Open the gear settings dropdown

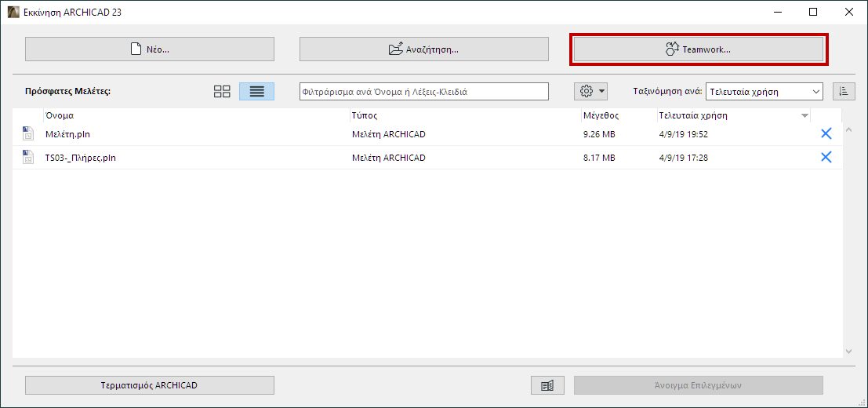point(590,91)
